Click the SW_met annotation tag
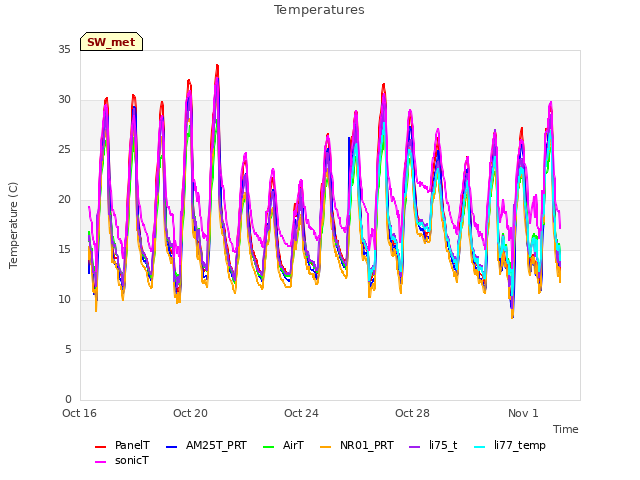 click(x=111, y=42)
